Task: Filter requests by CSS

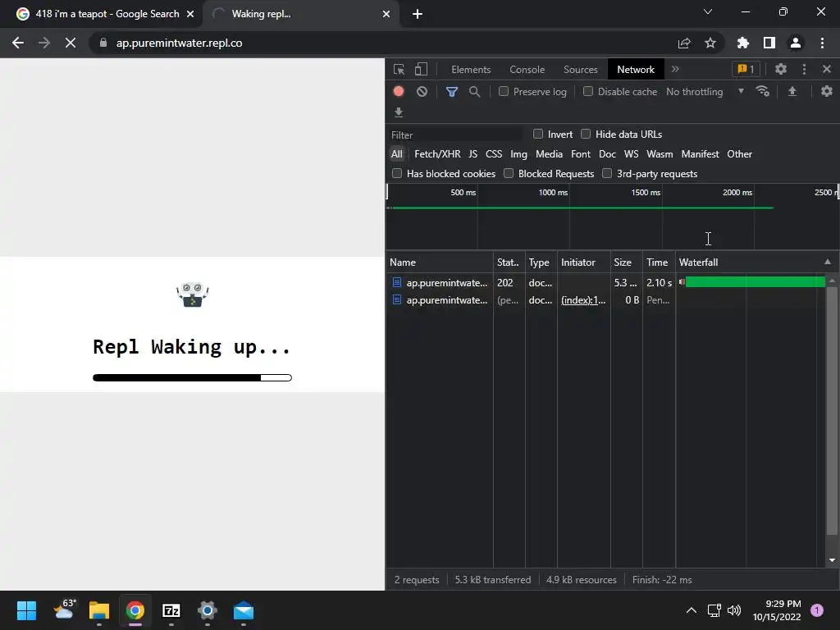Action: [x=493, y=153]
